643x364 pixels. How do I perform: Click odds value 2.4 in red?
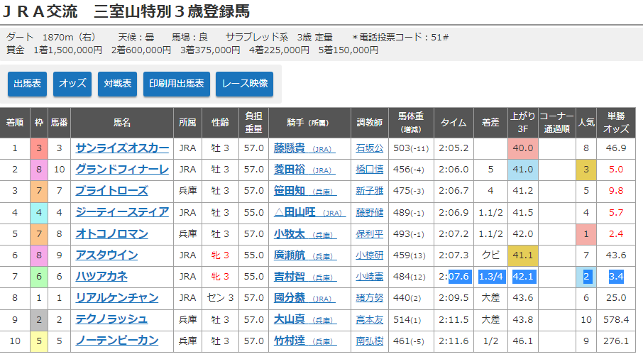pos(616,234)
